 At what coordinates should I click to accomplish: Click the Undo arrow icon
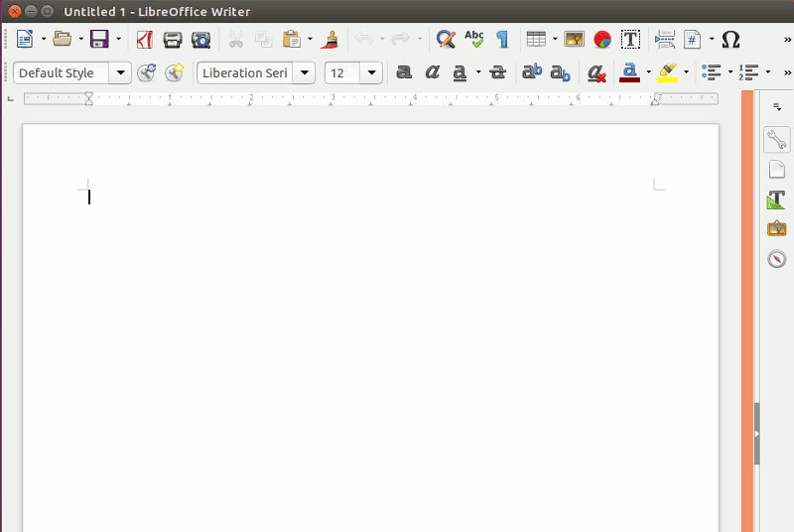click(x=364, y=39)
